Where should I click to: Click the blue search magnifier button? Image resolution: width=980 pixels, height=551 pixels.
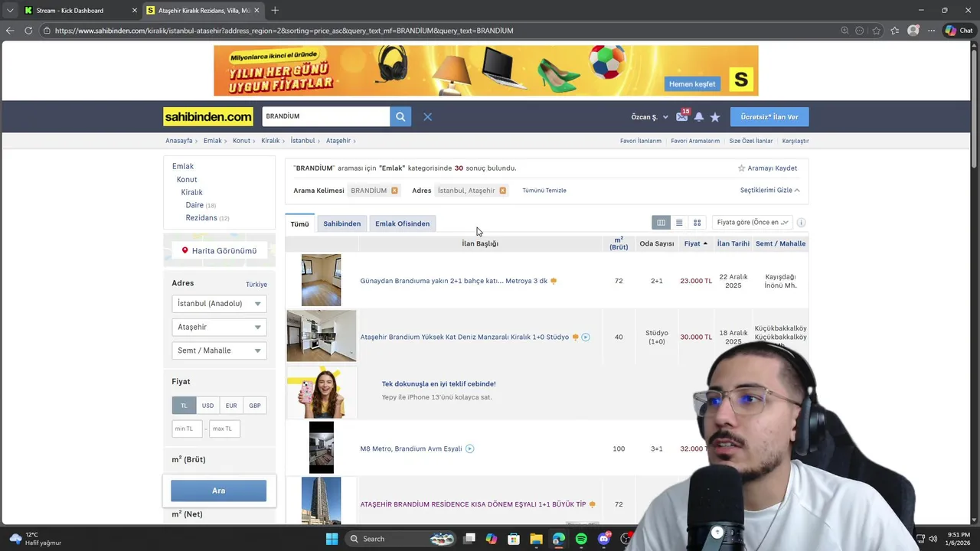(400, 117)
